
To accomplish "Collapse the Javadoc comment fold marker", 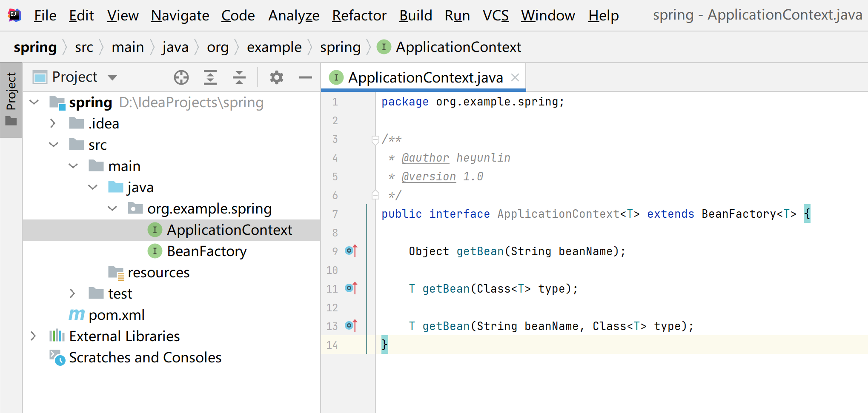I will 375,139.
